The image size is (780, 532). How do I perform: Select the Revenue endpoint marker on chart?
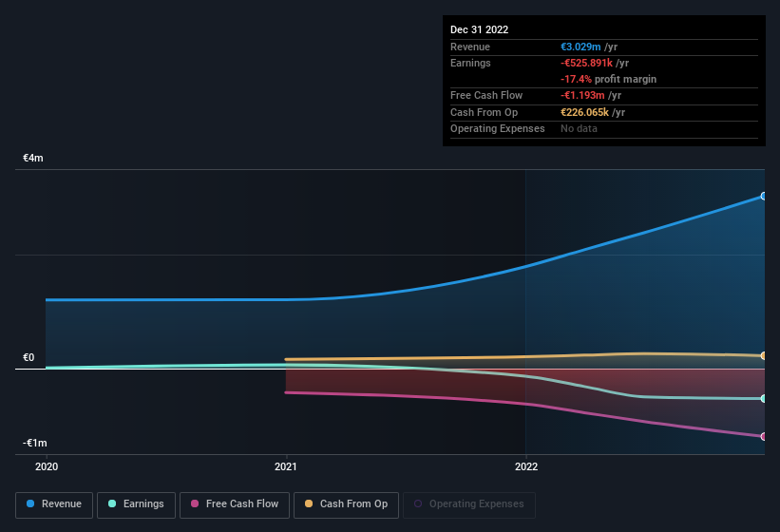pyautogui.click(x=763, y=197)
